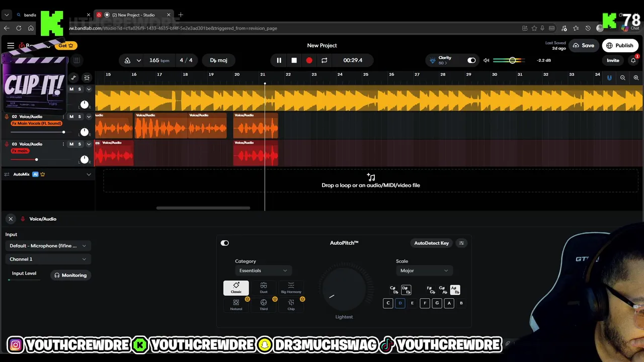Open track 02 three-dot options menu
Screen dimensions: 644x362
point(64,117)
